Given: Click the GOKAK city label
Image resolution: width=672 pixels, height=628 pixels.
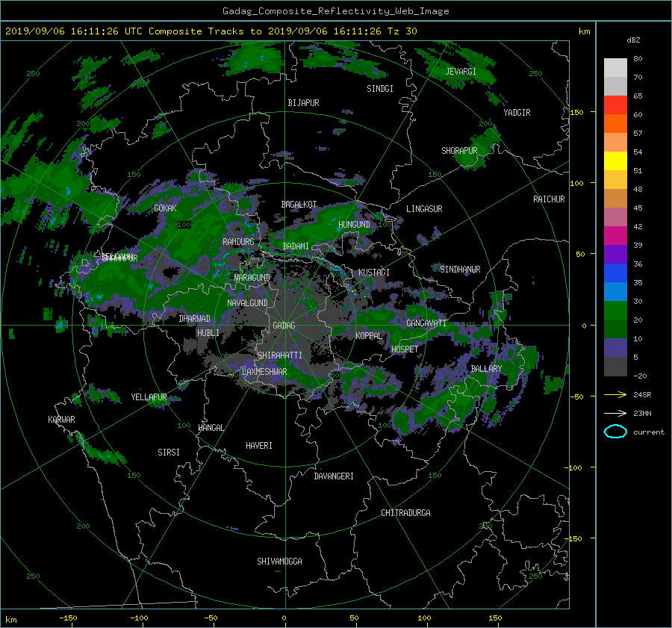Looking at the screenshot, I should (165, 208).
